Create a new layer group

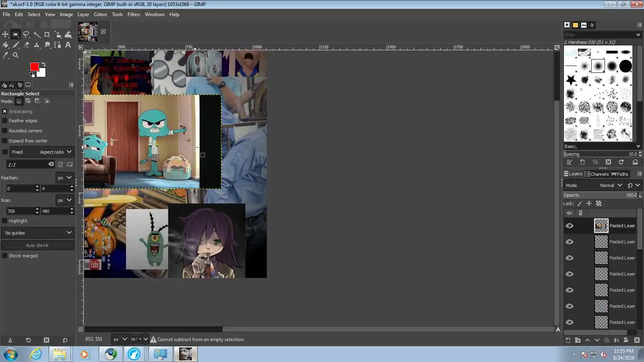pyautogui.click(x=578, y=340)
